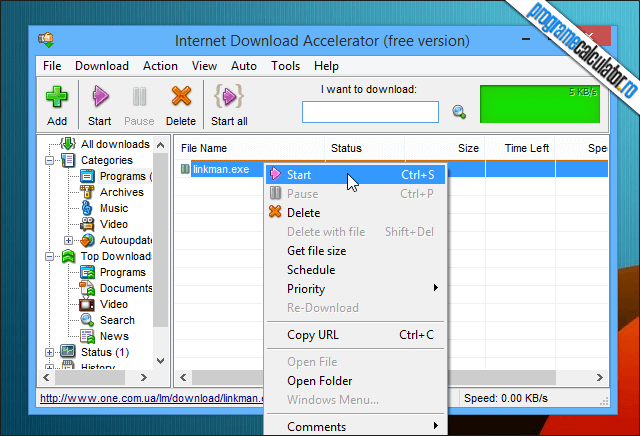
Task: Choose Delete in the context menu
Action: (x=355, y=213)
